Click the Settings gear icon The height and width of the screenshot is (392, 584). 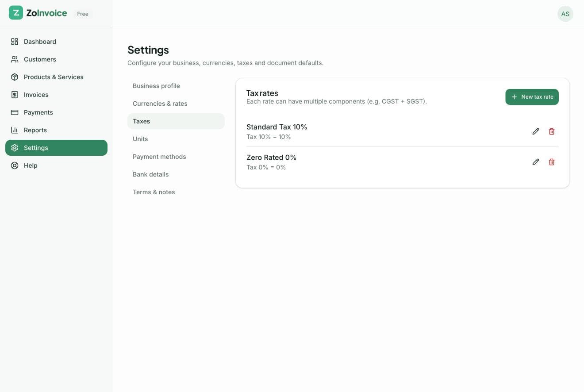coord(15,148)
